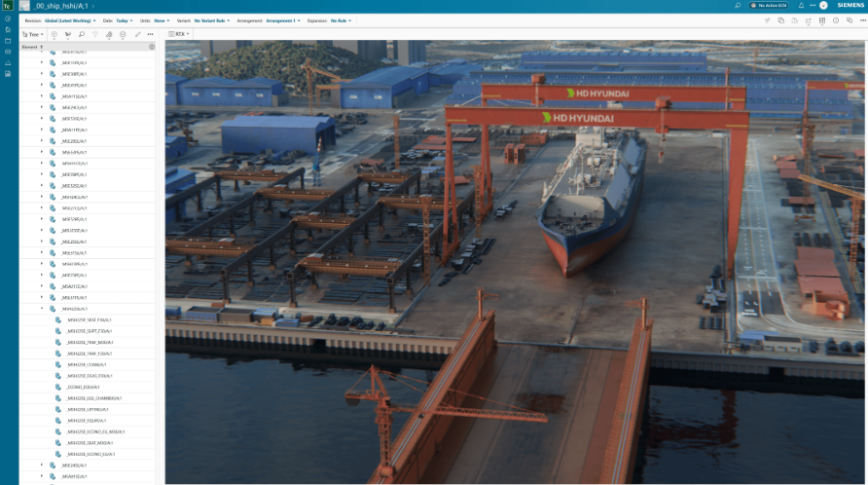Click the share/export arrow icon in right toolbar
868x485 pixels.
click(x=809, y=20)
